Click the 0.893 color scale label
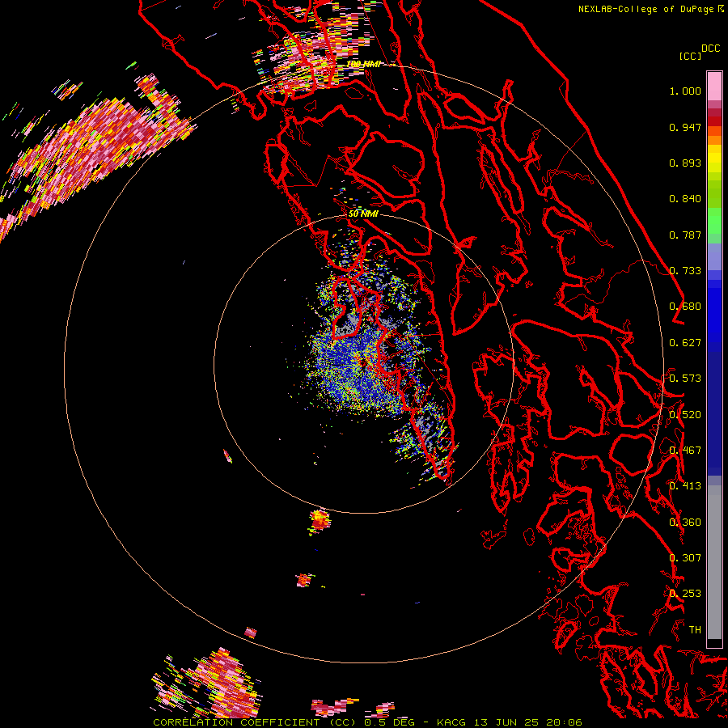The width and height of the screenshot is (728, 728). [x=685, y=163]
